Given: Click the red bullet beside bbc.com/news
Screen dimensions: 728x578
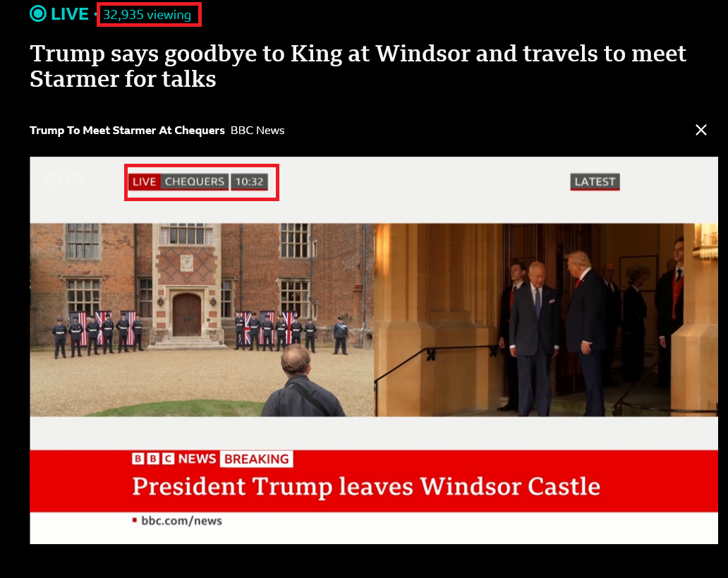Looking at the screenshot, I should (135, 520).
